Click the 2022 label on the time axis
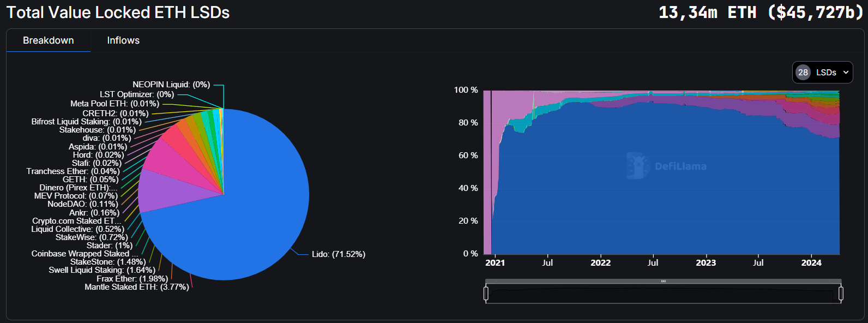The width and height of the screenshot is (868, 323). pyautogui.click(x=601, y=263)
